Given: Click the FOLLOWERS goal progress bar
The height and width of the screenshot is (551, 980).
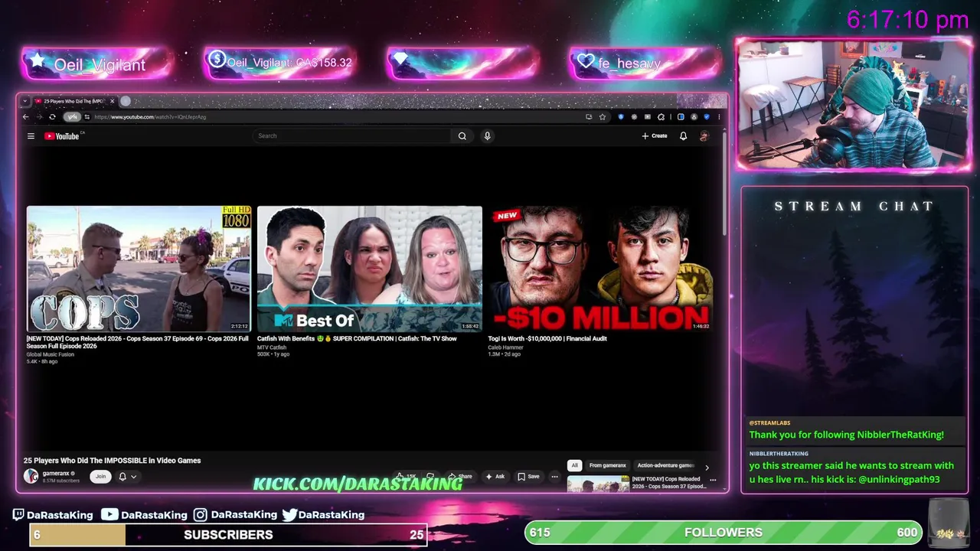Looking at the screenshot, I should pos(724,533).
